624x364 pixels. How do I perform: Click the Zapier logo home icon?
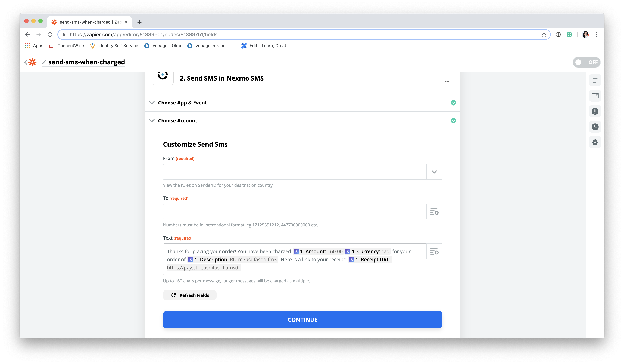pyautogui.click(x=32, y=62)
